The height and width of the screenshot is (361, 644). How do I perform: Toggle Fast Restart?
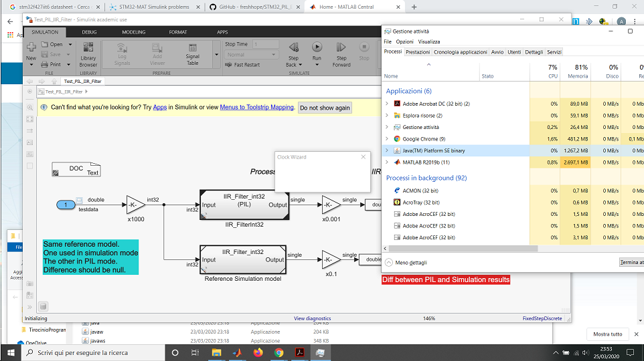[x=243, y=65]
